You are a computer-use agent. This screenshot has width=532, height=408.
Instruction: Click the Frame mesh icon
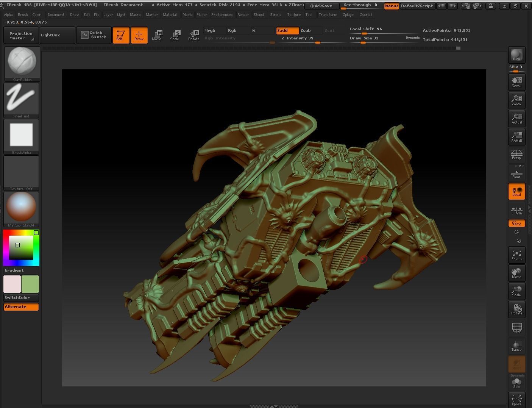(516, 255)
